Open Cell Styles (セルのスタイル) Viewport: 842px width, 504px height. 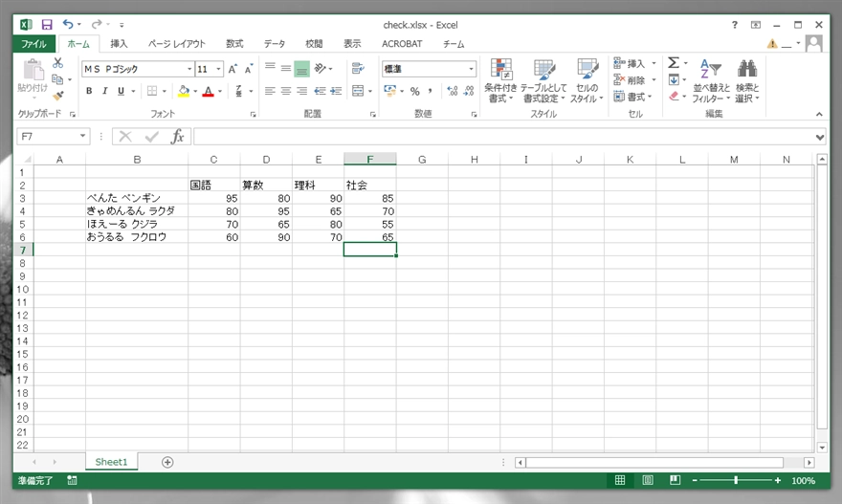587,80
